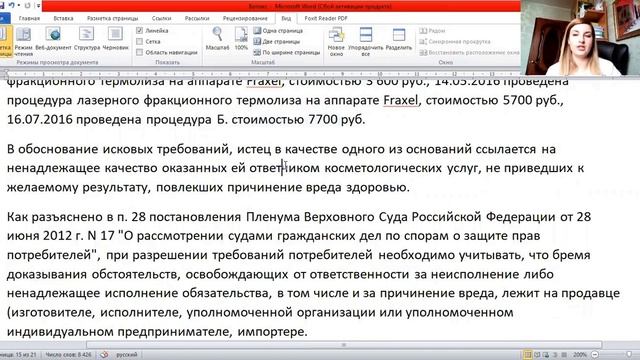Click the 200% zoom level button
The width and height of the screenshot is (640, 360).
(580, 355)
